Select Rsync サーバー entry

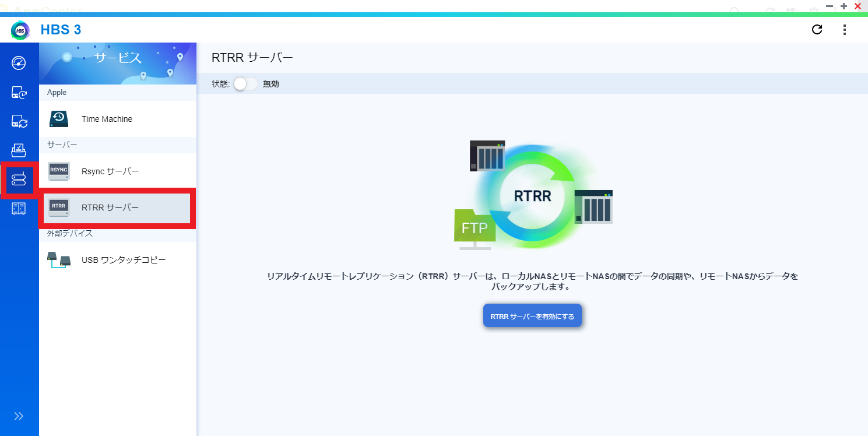[118, 171]
